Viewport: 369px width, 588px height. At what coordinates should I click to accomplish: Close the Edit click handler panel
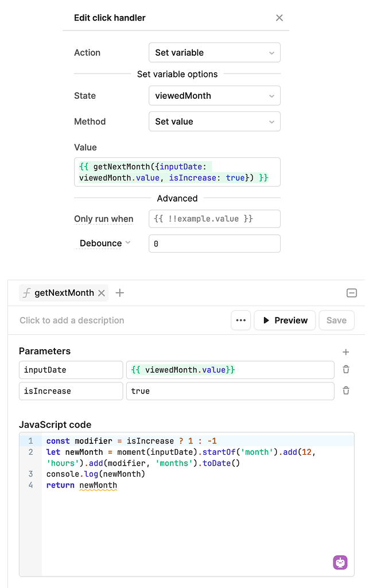(x=279, y=18)
